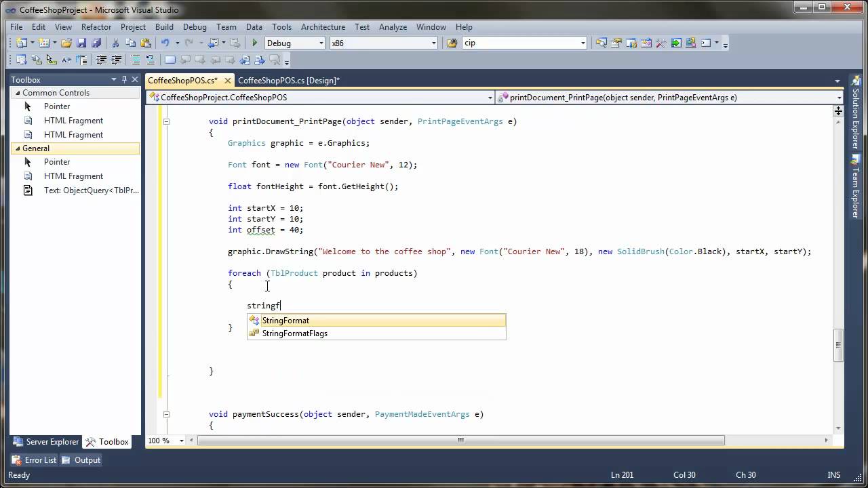Open the Error List panel
The height and width of the screenshot is (488, 868).
pyautogui.click(x=35, y=460)
